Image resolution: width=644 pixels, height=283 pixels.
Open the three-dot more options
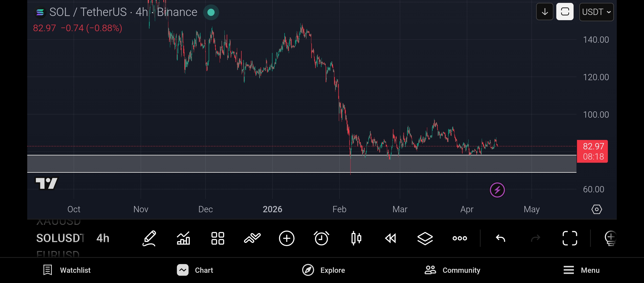point(460,238)
